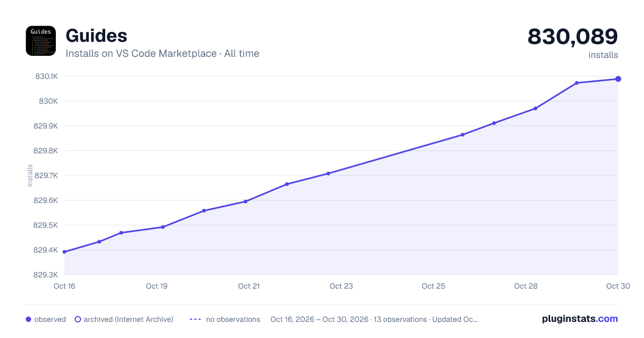The height and width of the screenshot is (338, 644).
Task: Click the 830.1K y-axis label
Action: click(x=46, y=76)
